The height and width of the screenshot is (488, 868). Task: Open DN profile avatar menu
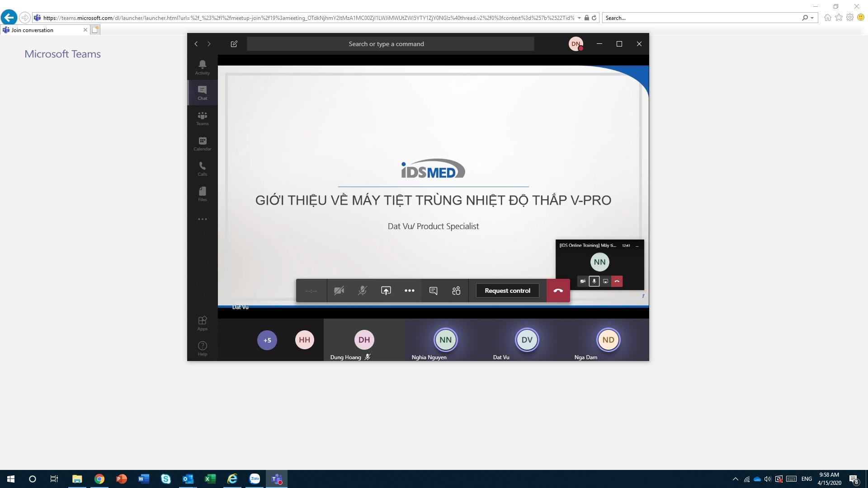[576, 44]
